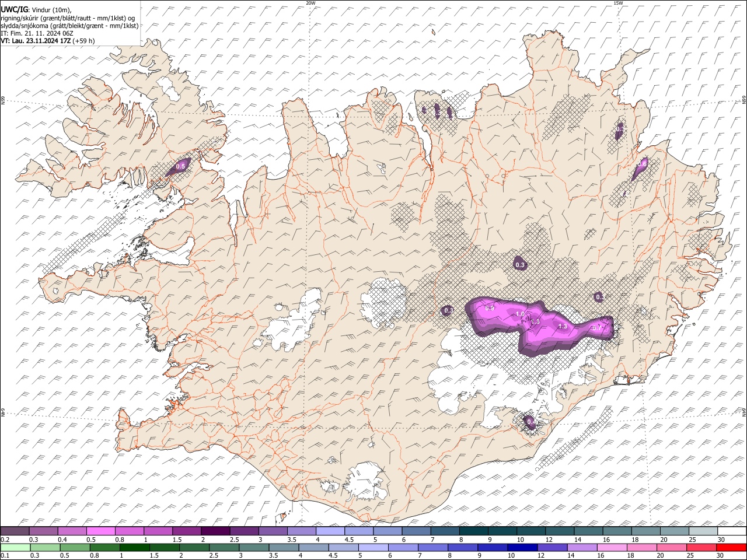The height and width of the screenshot is (560, 747).
Task: Select the dark teal snow-scale swatch labeled 8
Action: click(473, 531)
